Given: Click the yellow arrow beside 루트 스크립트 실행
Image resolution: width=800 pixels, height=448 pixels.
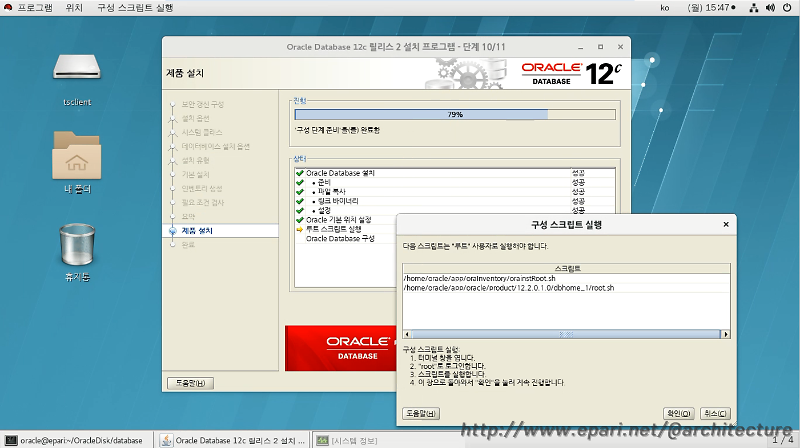Looking at the screenshot, I should 300,229.
